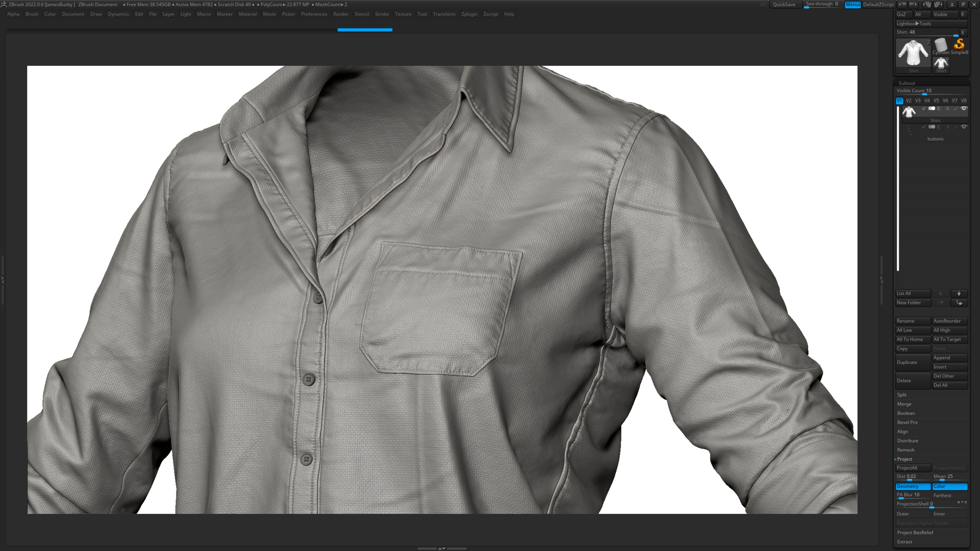Viewport: 980px width, 551px height.
Task: Click the QuickSave button in the top bar
Action: (785, 5)
